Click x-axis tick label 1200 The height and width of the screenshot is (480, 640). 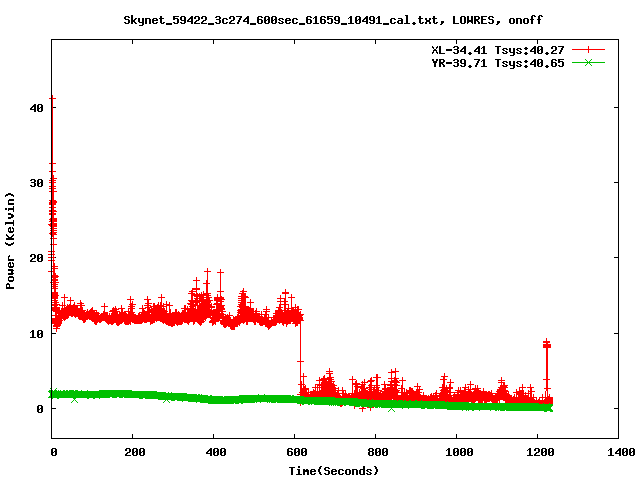tap(540, 452)
